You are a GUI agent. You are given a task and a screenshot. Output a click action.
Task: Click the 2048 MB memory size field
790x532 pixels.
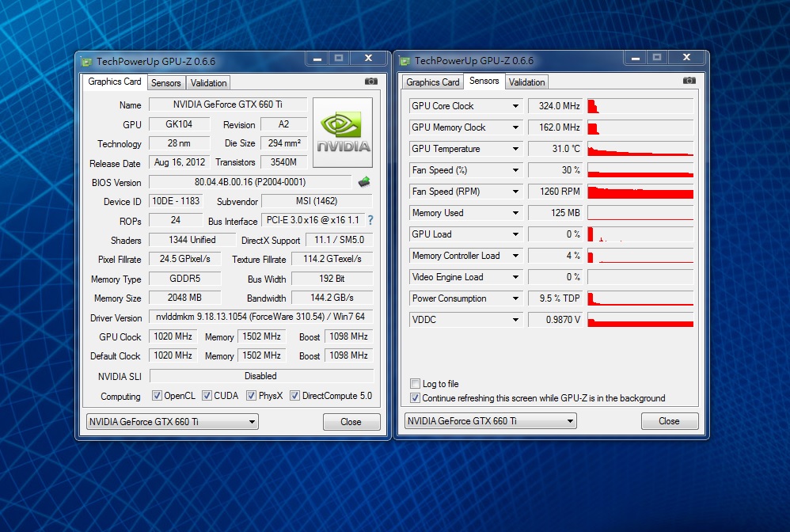pyautogui.click(x=185, y=298)
